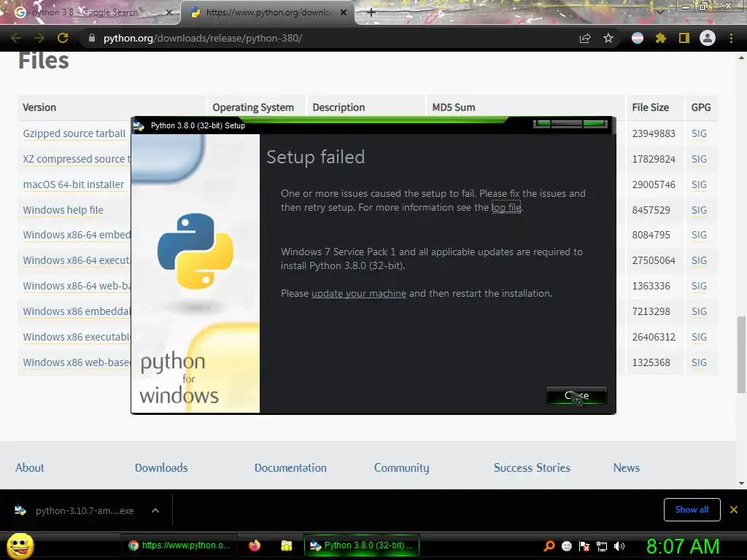
Task: Open Windows x86 web-based installer link
Action: pyautogui.click(x=76, y=362)
